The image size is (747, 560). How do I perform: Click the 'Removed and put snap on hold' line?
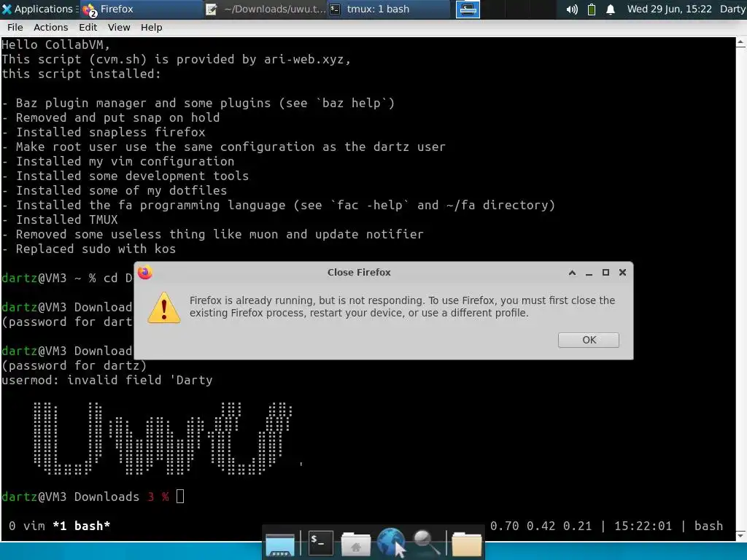pyautogui.click(x=111, y=117)
